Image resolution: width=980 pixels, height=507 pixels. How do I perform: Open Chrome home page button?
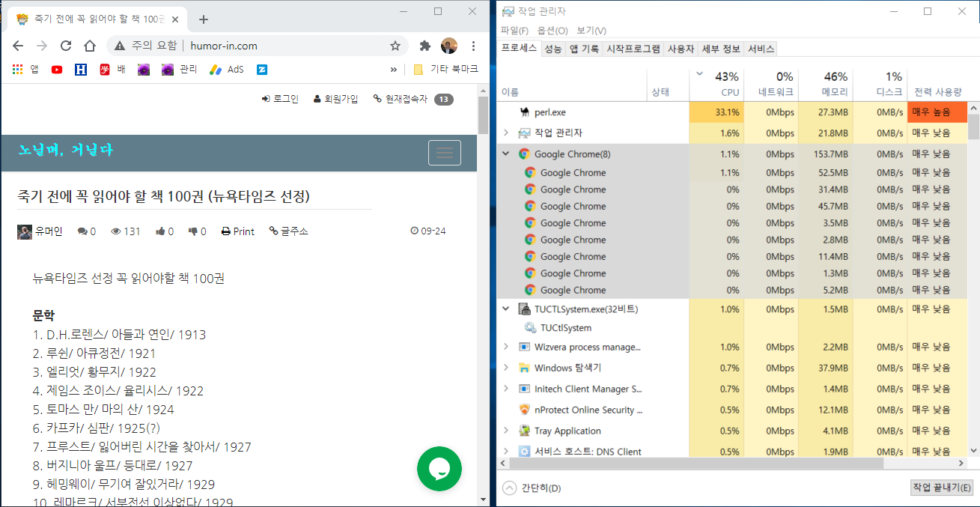pos(90,46)
